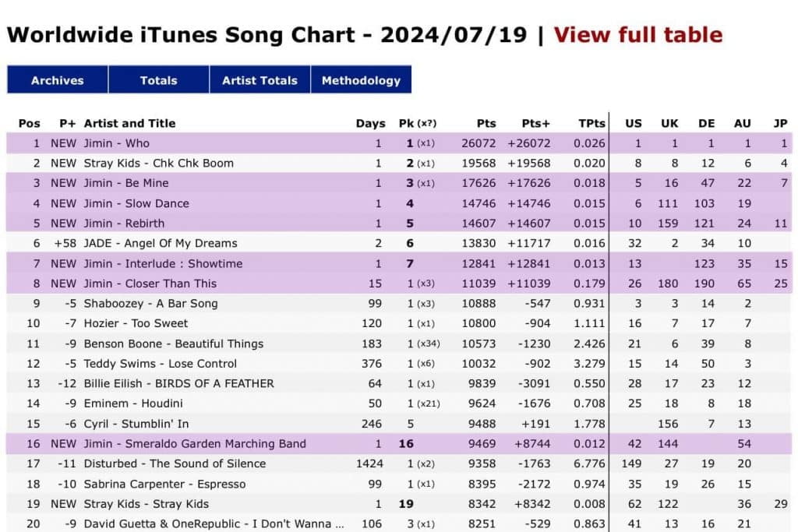
Task: Switch to the Totals tab
Action: [x=158, y=80]
